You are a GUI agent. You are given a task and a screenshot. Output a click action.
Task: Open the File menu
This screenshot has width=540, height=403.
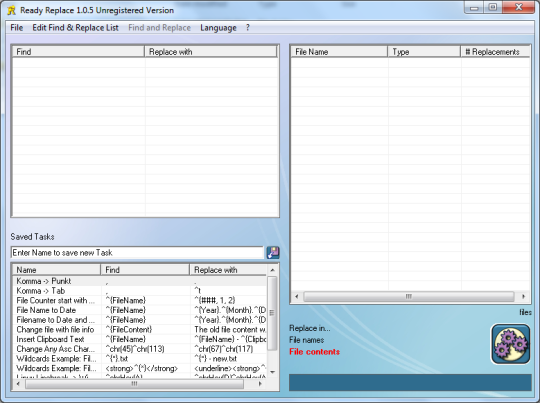click(17, 28)
